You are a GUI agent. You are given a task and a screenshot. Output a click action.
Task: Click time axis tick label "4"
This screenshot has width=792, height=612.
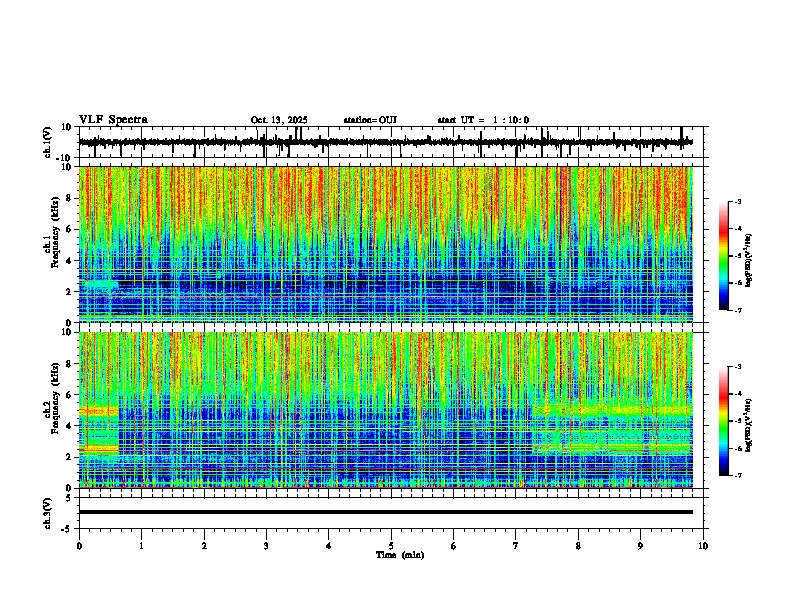pyautogui.click(x=328, y=546)
